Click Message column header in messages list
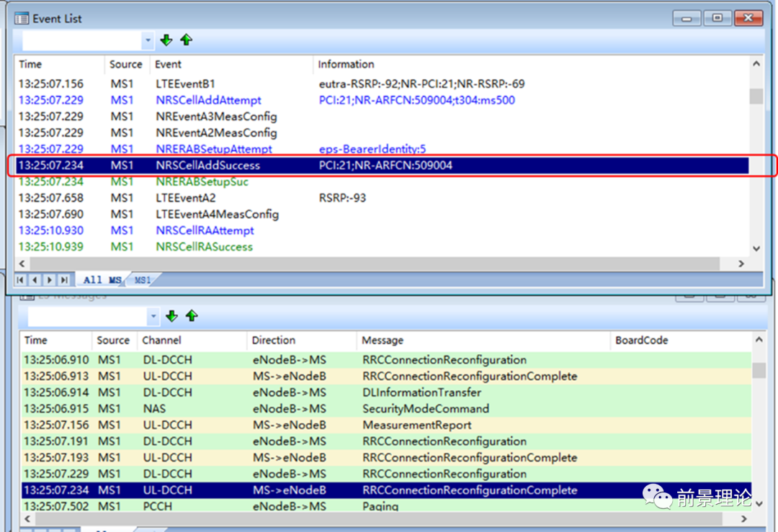Screen dimensions: 778x532 pyautogui.click(x=483, y=341)
